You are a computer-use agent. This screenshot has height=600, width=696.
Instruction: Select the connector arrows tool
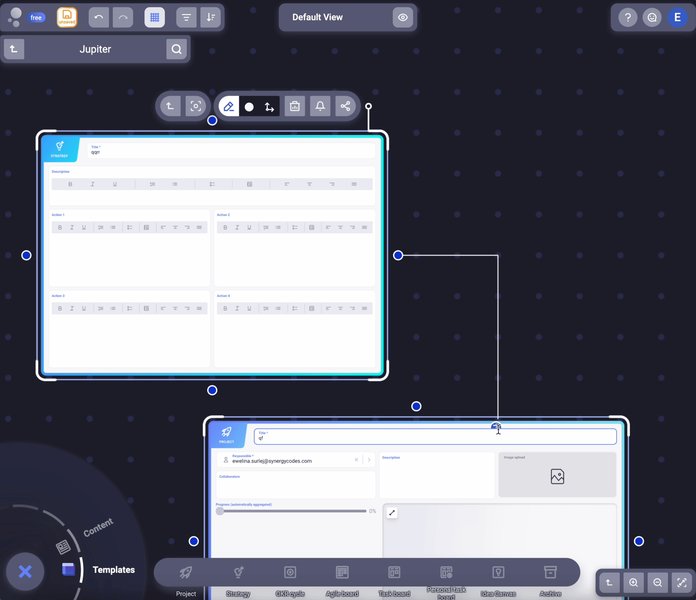click(x=269, y=107)
